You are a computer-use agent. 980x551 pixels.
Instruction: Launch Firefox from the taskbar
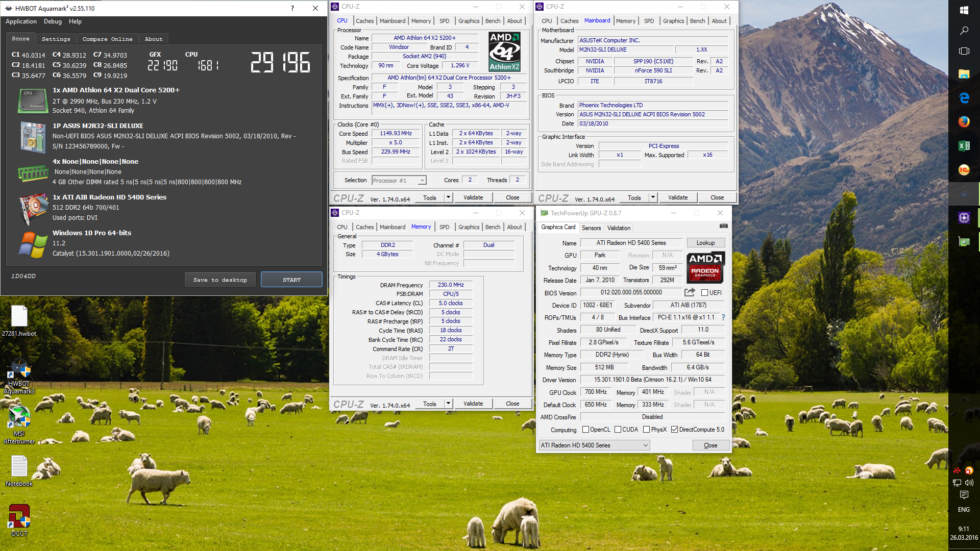964,122
